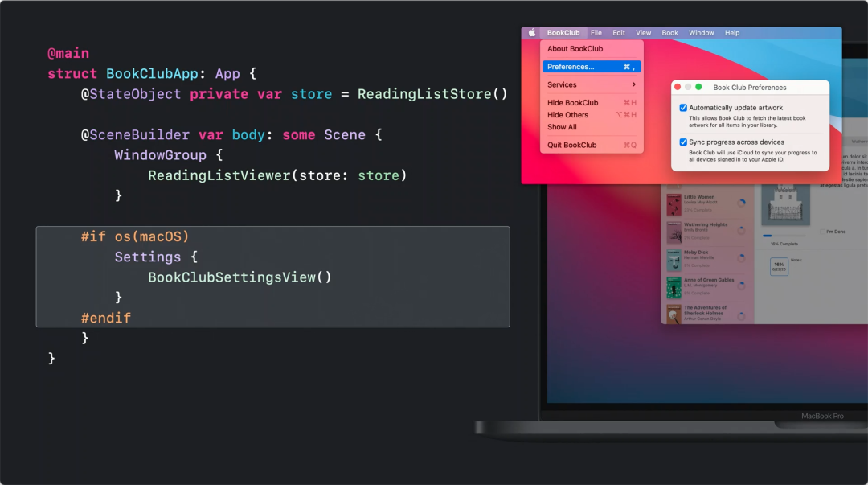Click the Book Club Preferences title
Viewport: 868px width, 485px height.
point(750,88)
